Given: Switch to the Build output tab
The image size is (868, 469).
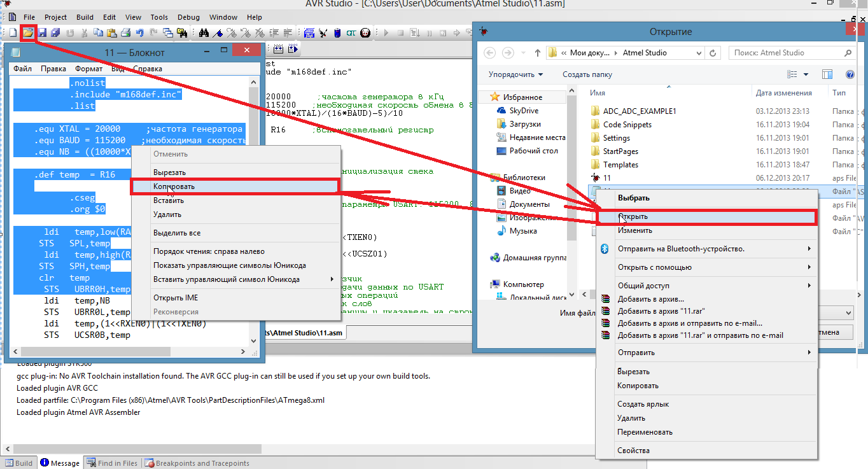Looking at the screenshot, I should 18,463.
